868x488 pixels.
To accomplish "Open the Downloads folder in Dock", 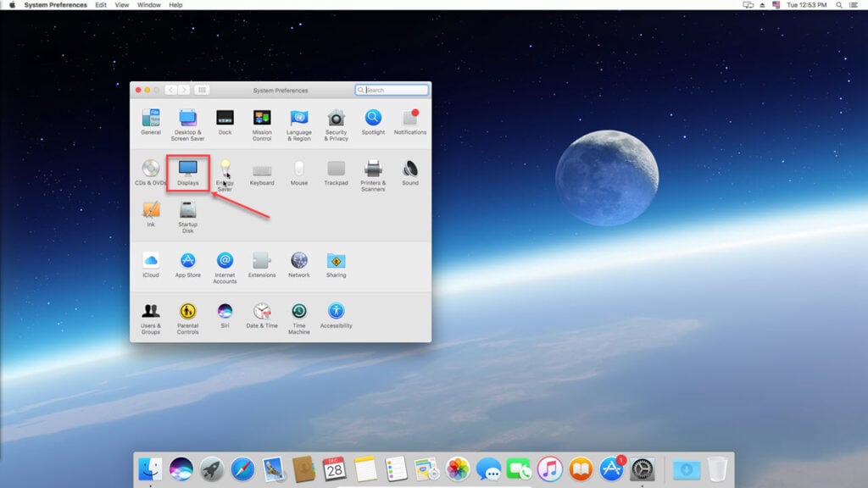I will (687, 469).
